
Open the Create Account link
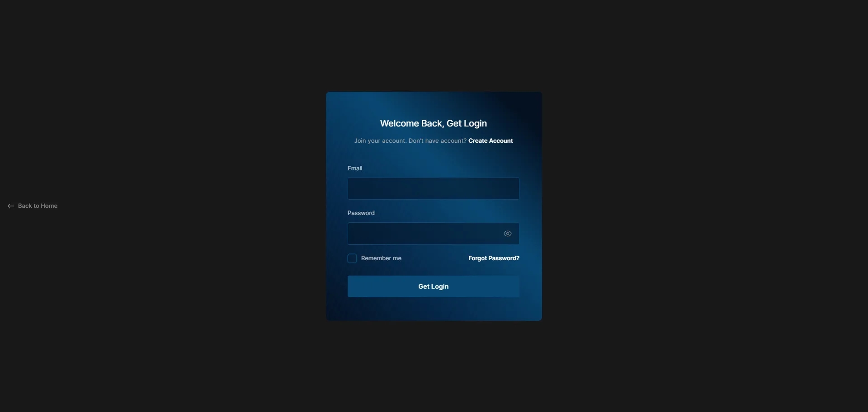(x=491, y=141)
